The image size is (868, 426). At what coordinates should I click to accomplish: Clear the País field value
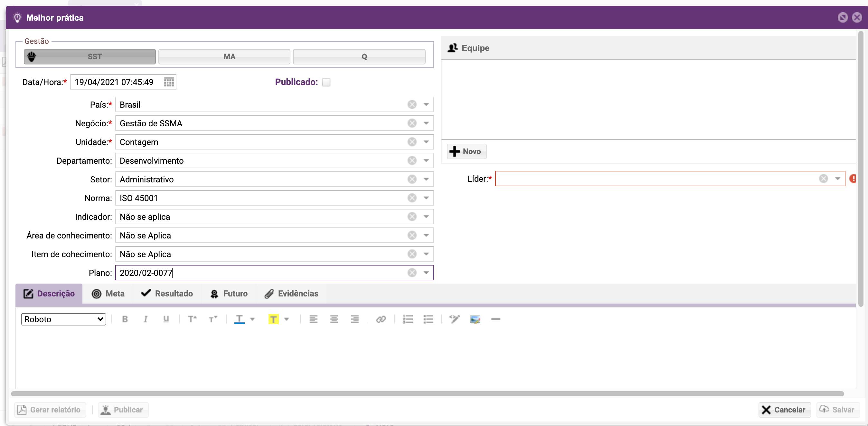tap(412, 104)
